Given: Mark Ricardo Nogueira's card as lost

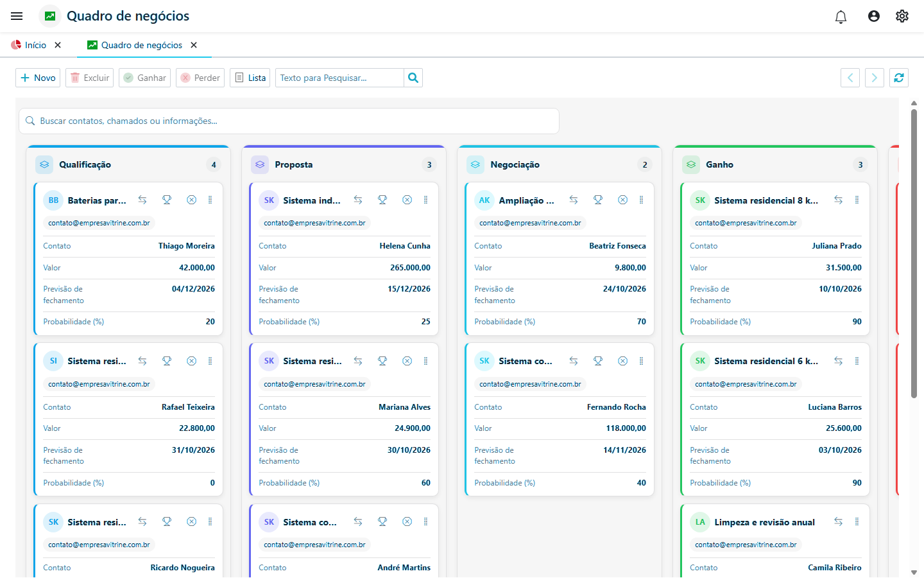Looking at the screenshot, I should [x=191, y=521].
